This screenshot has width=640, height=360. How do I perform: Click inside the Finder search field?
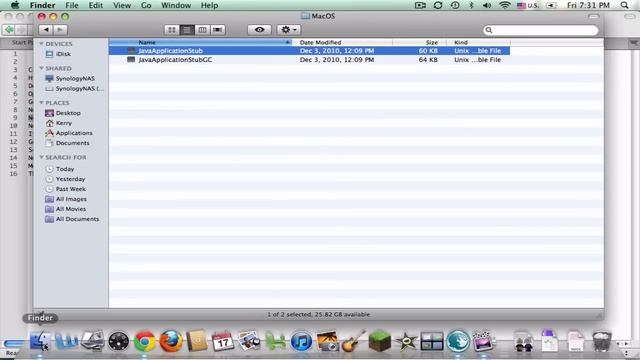540,30
